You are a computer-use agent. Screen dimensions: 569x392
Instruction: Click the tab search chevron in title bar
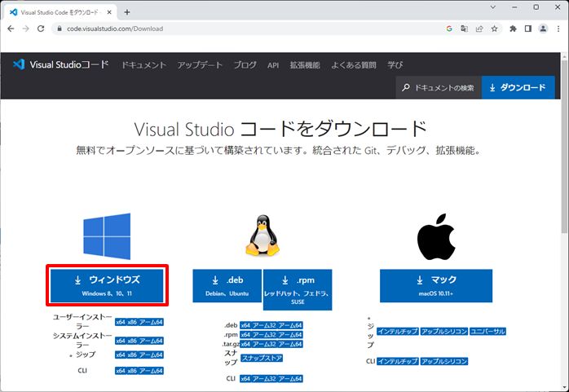pyautogui.click(x=493, y=7)
